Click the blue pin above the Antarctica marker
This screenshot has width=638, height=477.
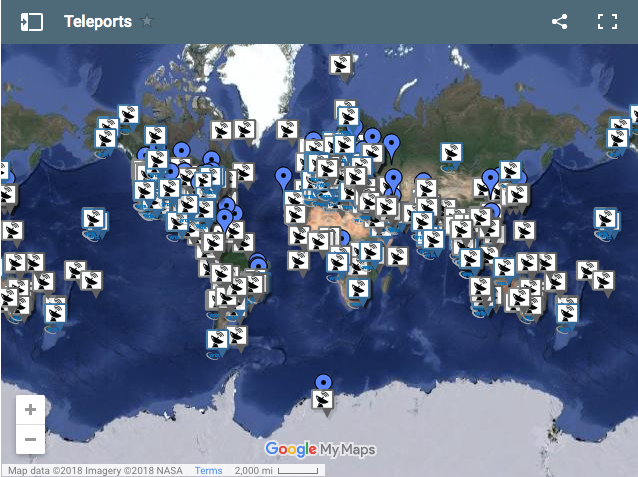(323, 381)
